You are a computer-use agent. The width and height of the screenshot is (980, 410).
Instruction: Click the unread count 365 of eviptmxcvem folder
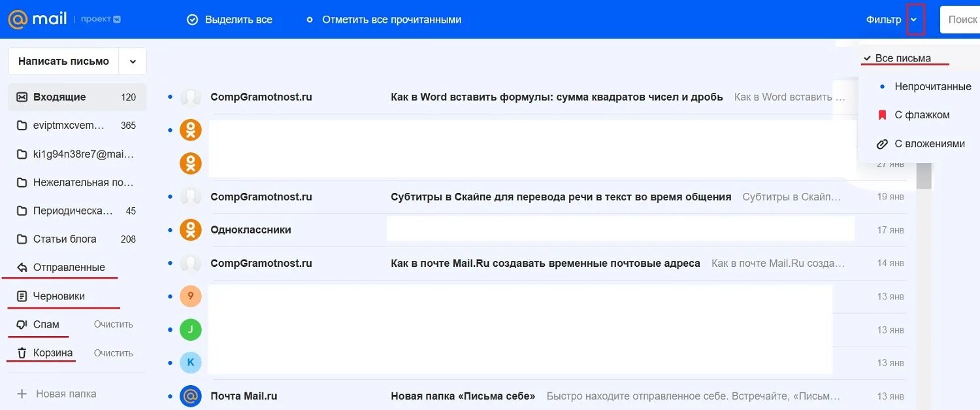[128, 126]
